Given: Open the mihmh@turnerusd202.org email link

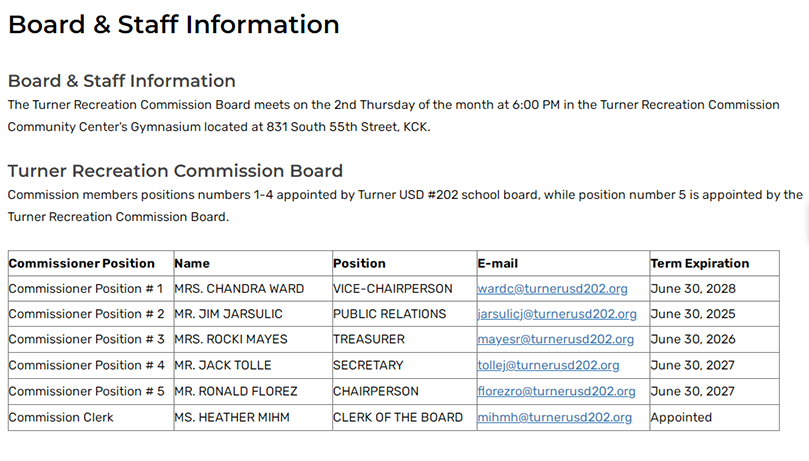Looking at the screenshot, I should tap(554, 417).
